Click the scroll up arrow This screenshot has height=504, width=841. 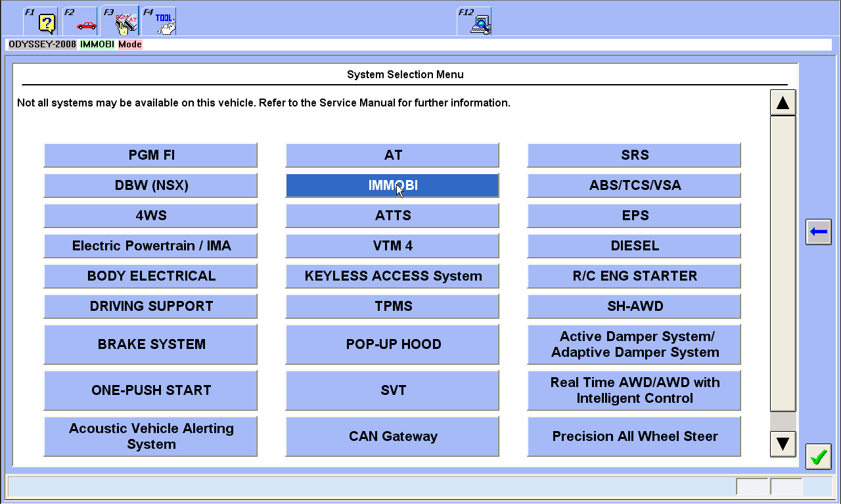(x=783, y=103)
